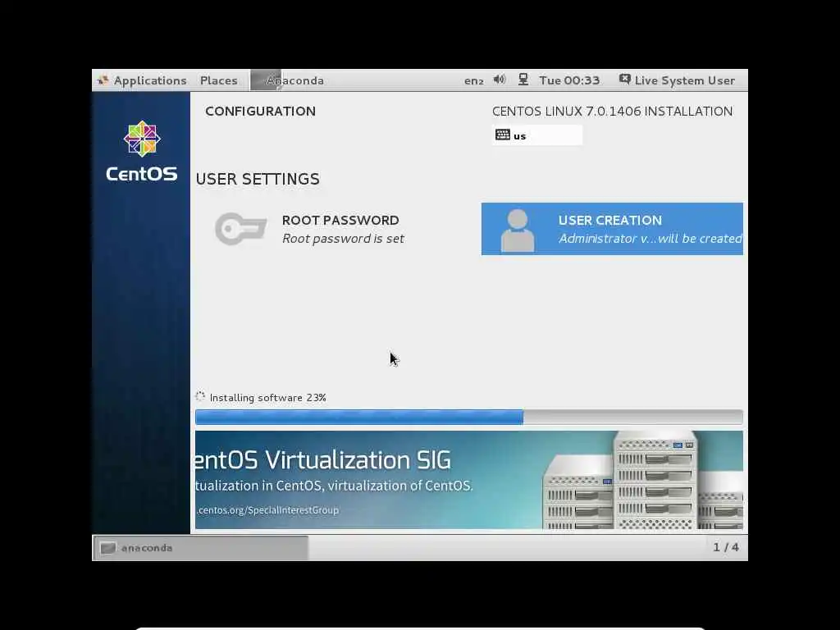Click the Administrator will be created status text
This screenshot has height=630, width=840.
pyautogui.click(x=651, y=239)
